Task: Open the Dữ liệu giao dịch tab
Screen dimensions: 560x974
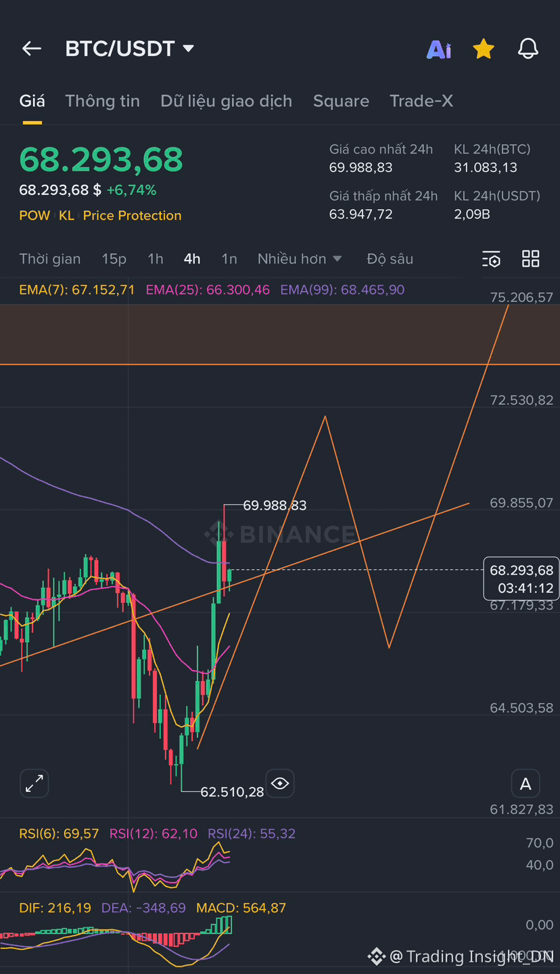Action: [x=227, y=101]
